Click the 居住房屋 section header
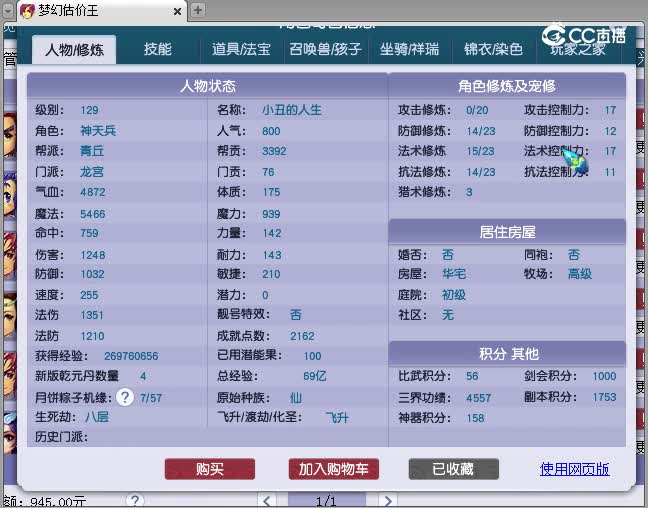Screen dimensions: 648x508 [x=507, y=232]
